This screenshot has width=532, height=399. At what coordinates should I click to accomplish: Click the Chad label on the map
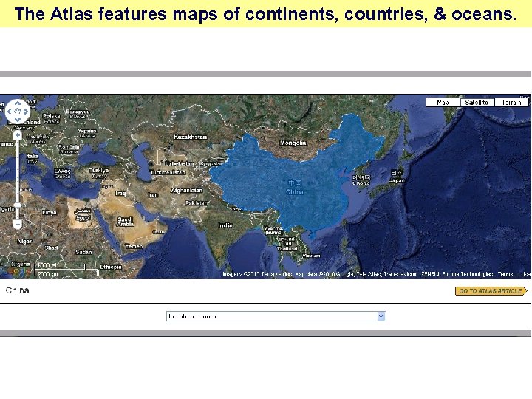51,248
